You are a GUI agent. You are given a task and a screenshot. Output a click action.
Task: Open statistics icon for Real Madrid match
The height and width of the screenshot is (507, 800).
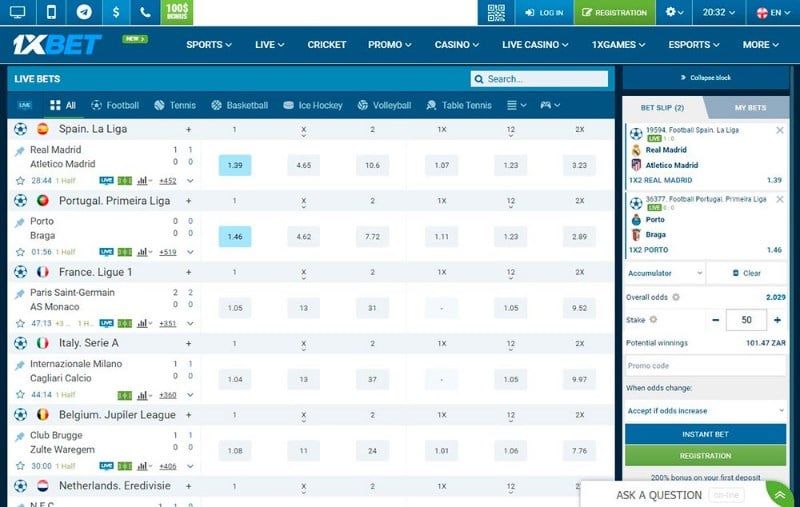click(144, 181)
